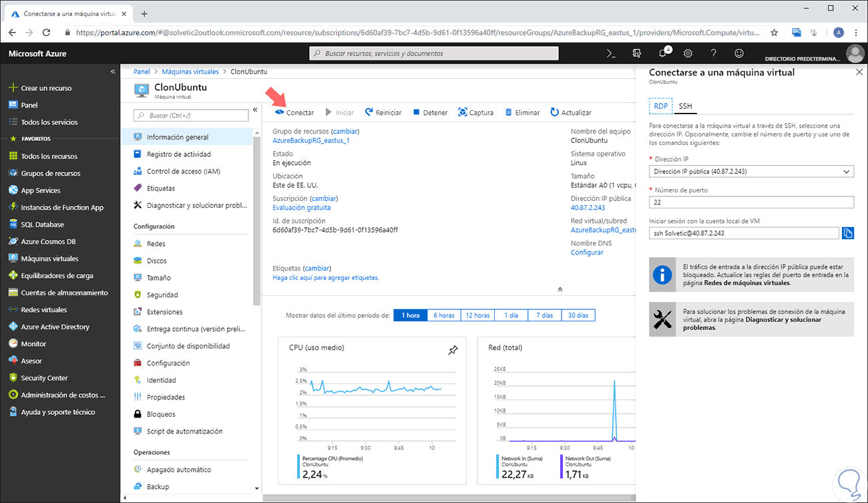868x503 pixels.
Task: Click Actualizar to refresh the VM
Action: point(571,113)
